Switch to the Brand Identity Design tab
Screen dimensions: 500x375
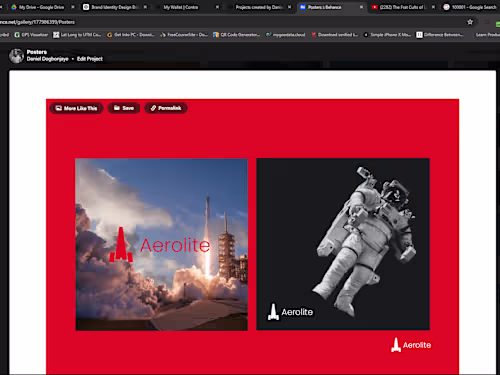tap(114, 7)
